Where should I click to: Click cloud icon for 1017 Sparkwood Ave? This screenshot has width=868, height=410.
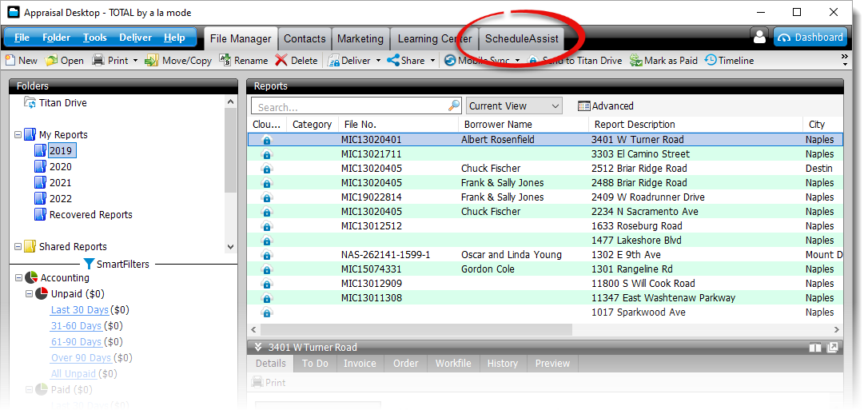pyautogui.click(x=267, y=312)
